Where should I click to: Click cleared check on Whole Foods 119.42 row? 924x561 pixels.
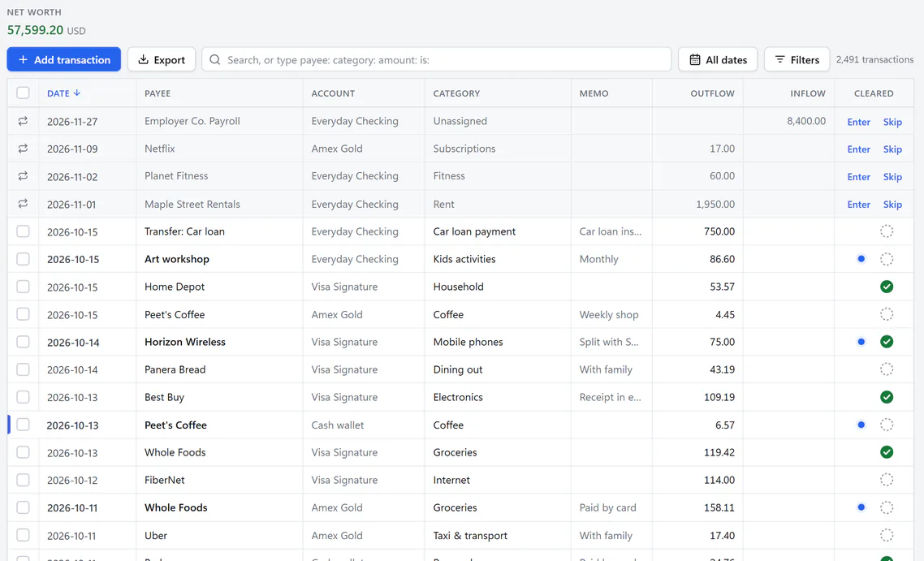click(x=887, y=452)
